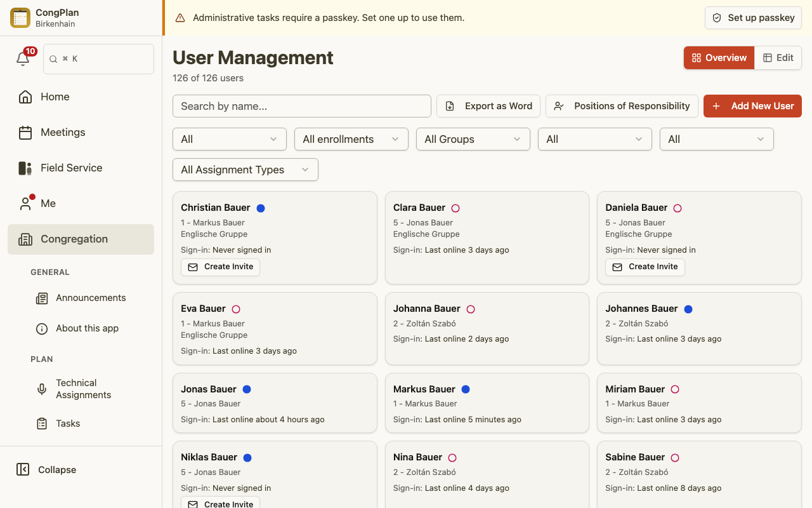Click the Add New User button
Screen dimensions: 812x508
click(752, 106)
